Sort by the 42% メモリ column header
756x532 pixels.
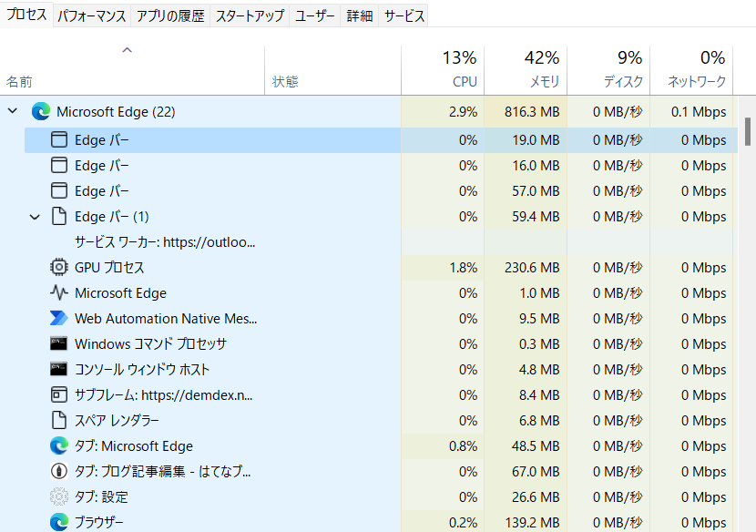coord(526,70)
